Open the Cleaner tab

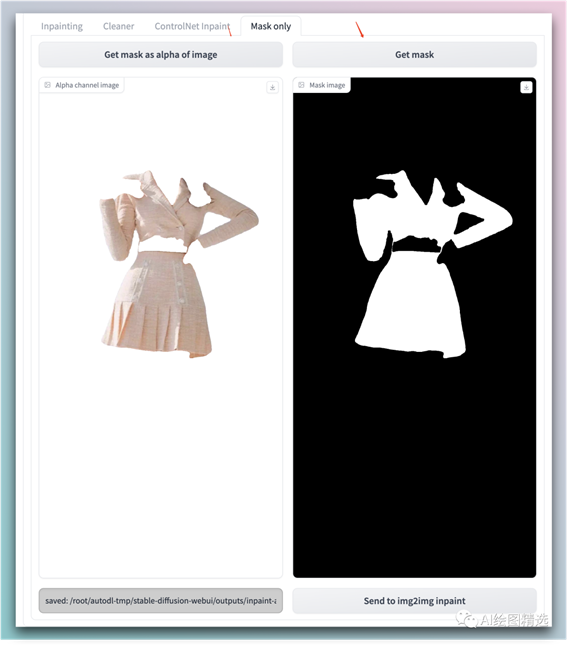(119, 26)
